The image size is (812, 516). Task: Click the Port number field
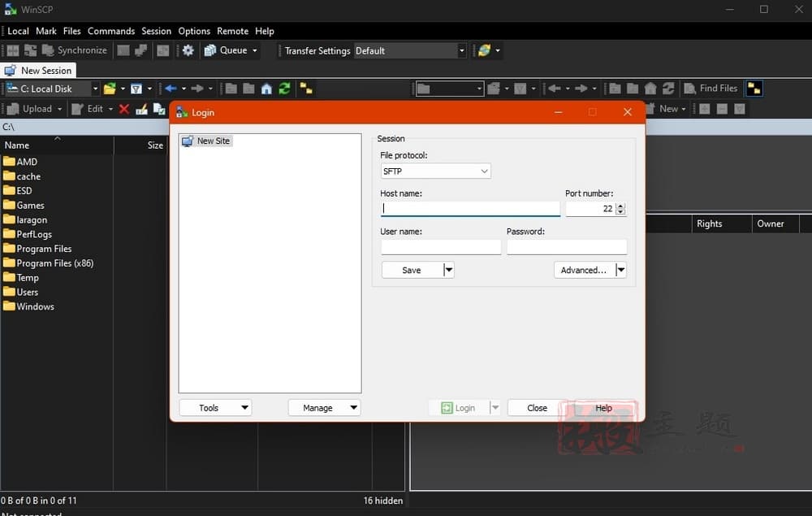pos(590,208)
